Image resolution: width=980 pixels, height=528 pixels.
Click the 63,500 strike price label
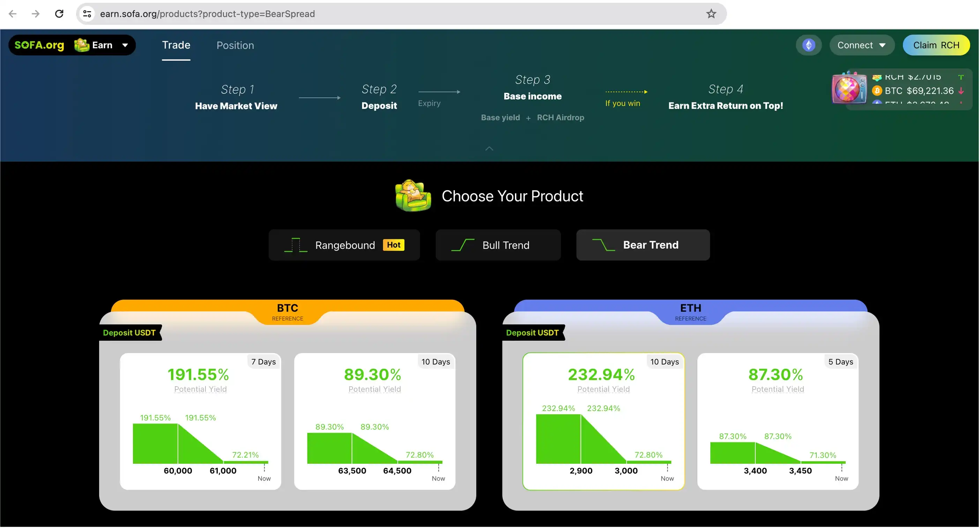(x=352, y=471)
